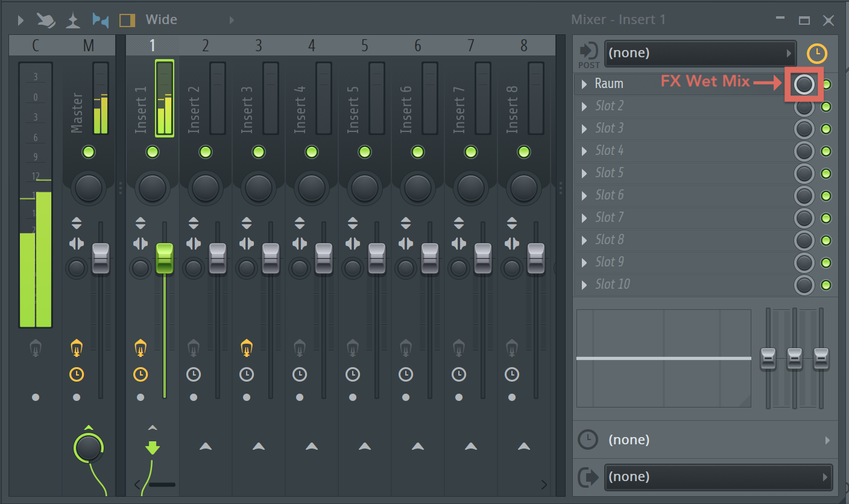Click the swap channels arrows on Insert 2
849x504 pixels.
tap(194, 224)
